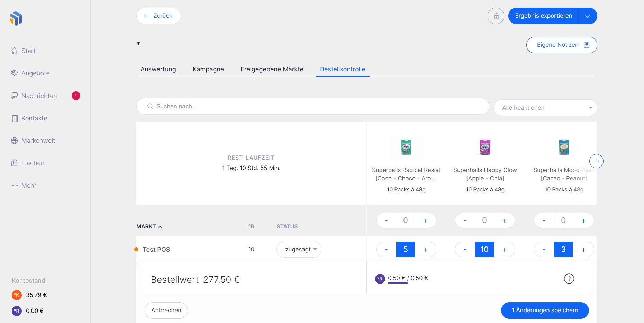644x323 pixels.
Task: Open Markenwelt from the sidebar
Action: 38,141
